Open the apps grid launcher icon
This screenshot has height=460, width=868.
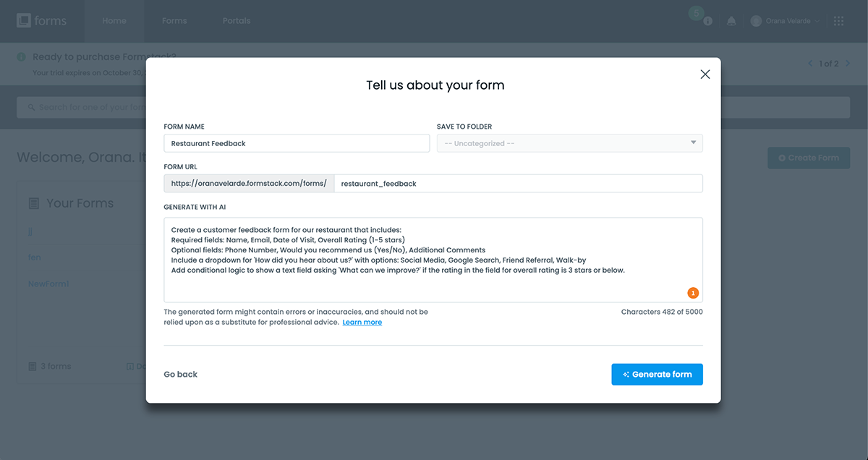coord(839,21)
